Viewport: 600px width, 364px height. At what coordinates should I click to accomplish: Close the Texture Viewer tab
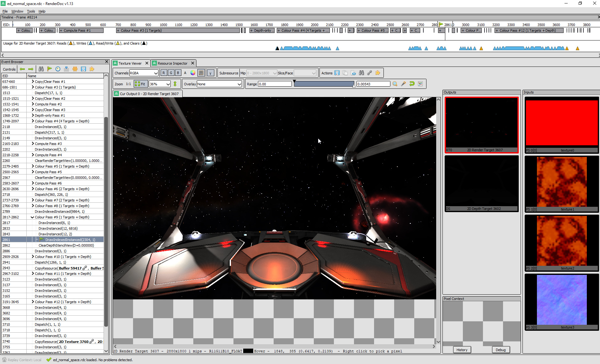click(147, 63)
